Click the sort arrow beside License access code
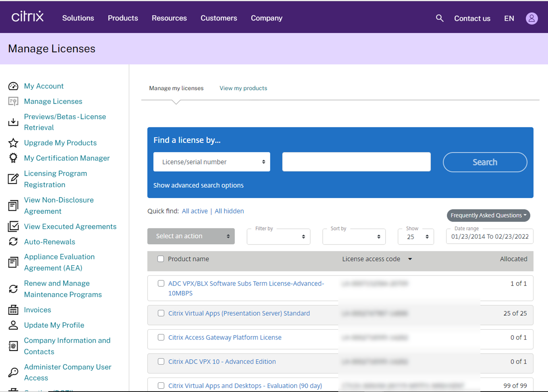Screen dimensions: 548x392 pyautogui.click(x=410, y=259)
